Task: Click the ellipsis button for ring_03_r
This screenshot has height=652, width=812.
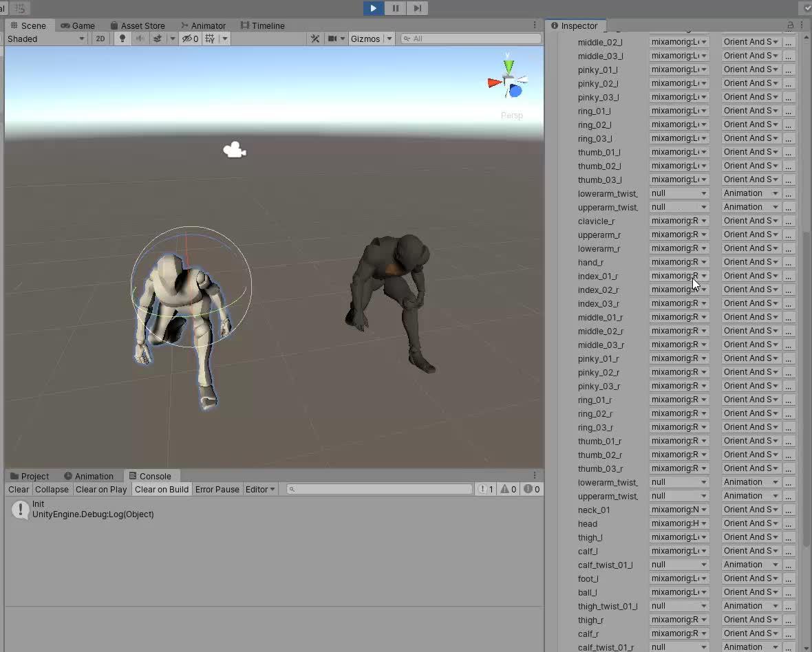Action: click(788, 427)
